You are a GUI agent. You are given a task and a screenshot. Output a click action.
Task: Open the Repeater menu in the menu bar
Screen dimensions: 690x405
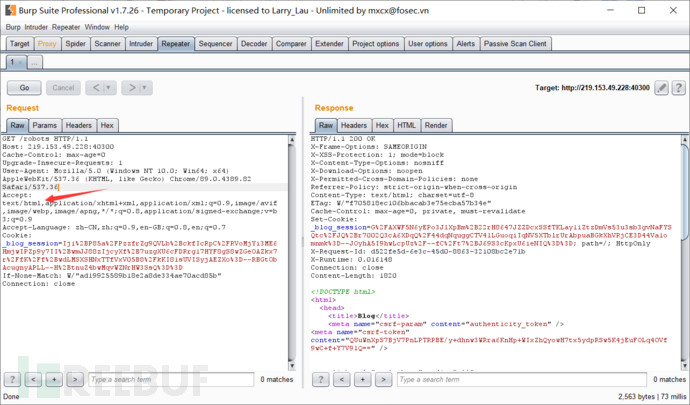[x=66, y=27]
